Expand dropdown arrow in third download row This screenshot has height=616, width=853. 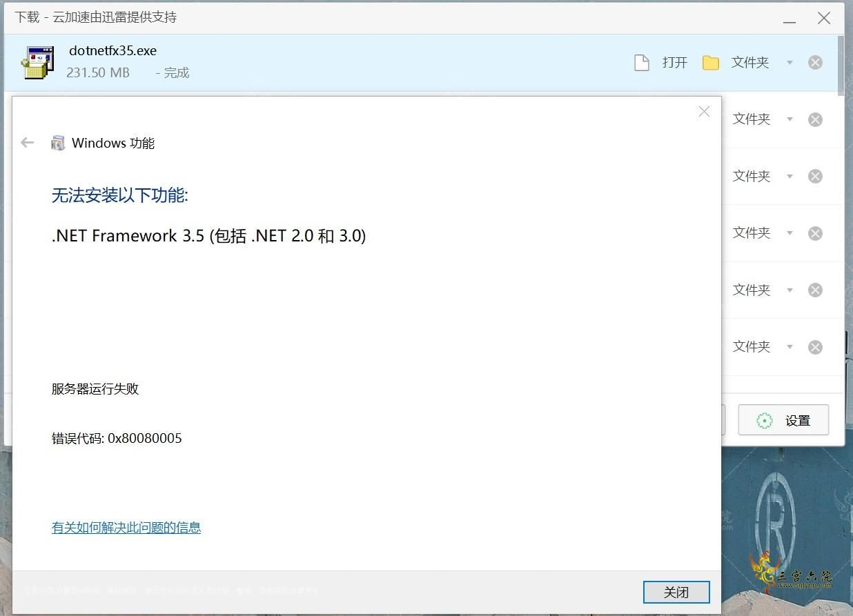[790, 177]
